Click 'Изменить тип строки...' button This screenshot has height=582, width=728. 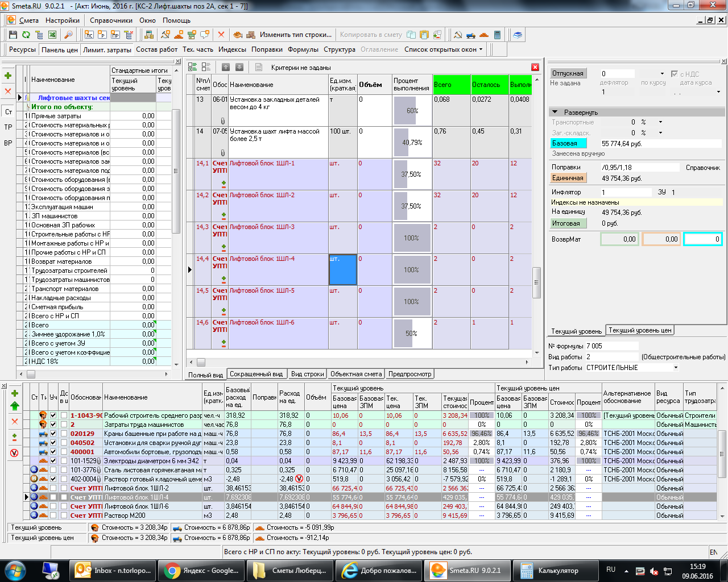[x=296, y=35]
